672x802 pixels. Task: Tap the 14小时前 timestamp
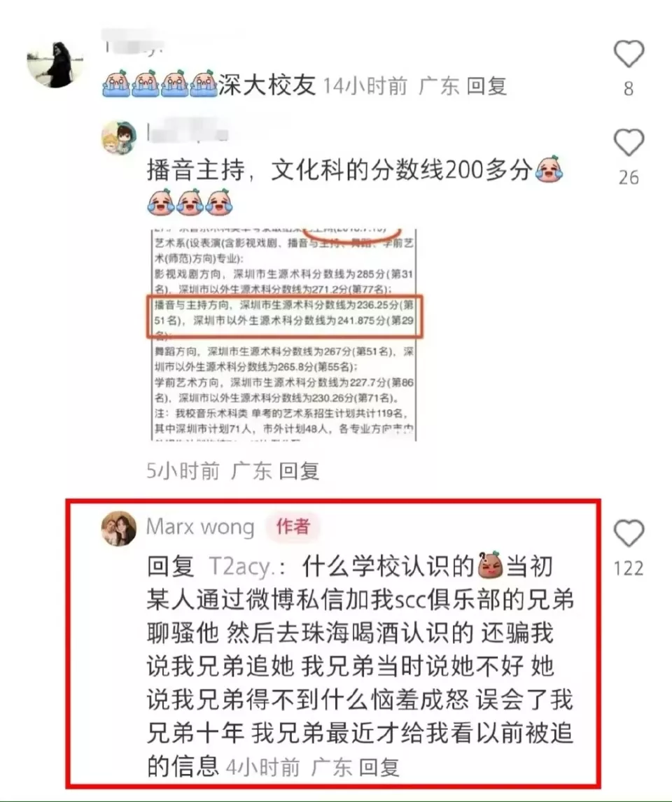(x=365, y=86)
